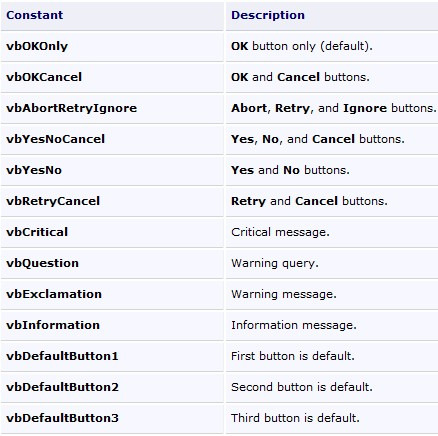Select the vbOKOnly constant cell
438x436 pixels.
[112, 46]
